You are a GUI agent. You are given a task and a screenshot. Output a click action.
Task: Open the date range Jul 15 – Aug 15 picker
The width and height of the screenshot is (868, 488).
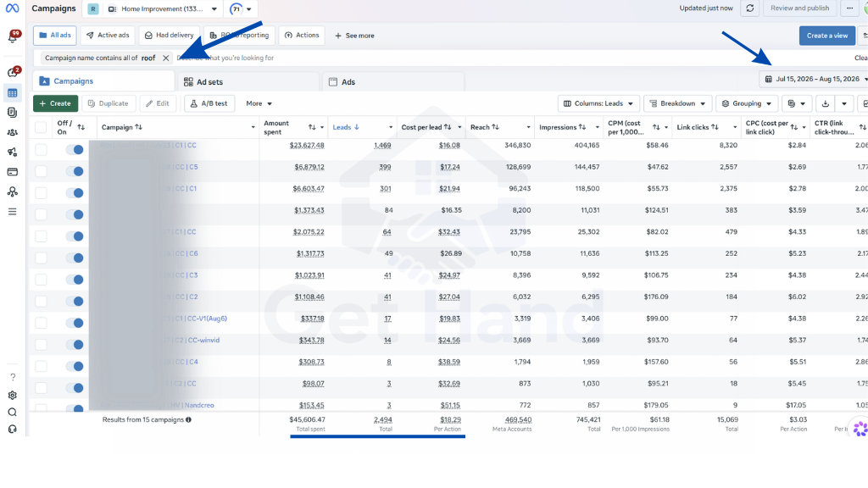815,79
